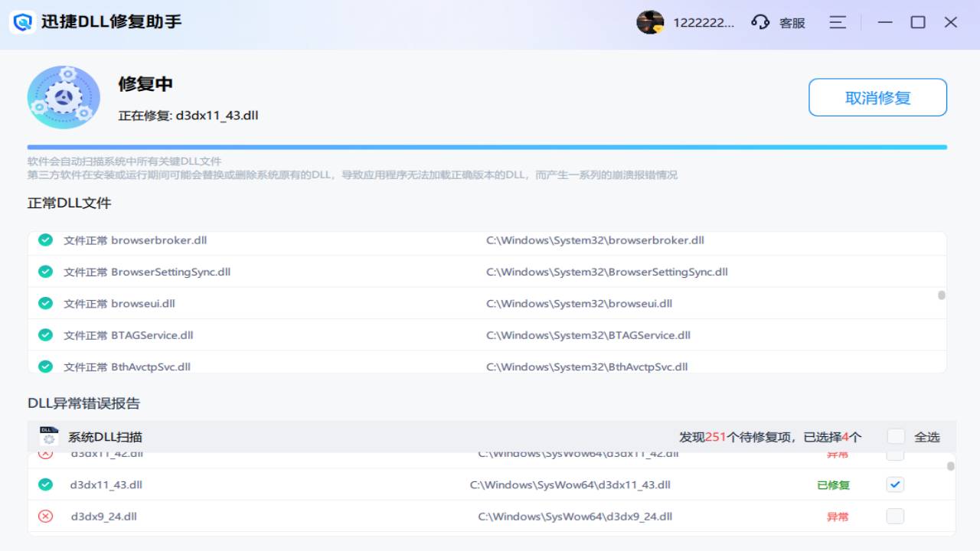980x551 pixels.
Task: Click the 客服 text label
Action: (792, 23)
